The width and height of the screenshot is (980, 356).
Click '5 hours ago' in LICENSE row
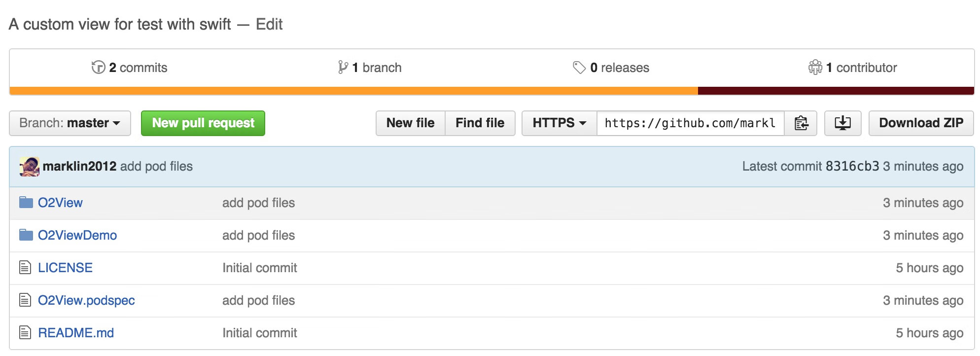click(930, 268)
